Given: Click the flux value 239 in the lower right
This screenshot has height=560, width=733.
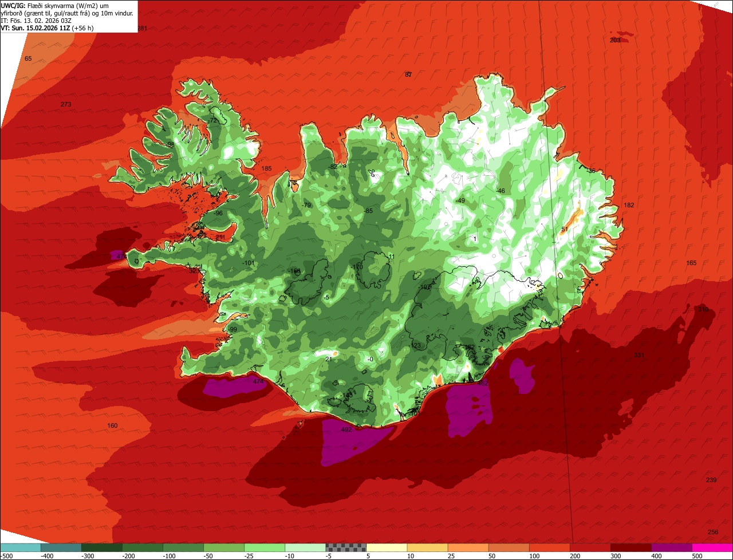Looking at the screenshot, I should [711, 480].
